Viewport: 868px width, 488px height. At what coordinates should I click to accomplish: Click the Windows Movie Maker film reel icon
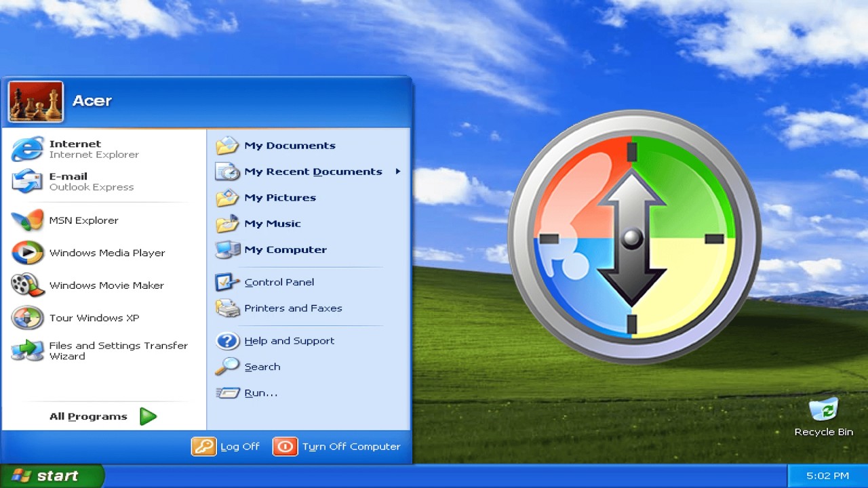(27, 285)
